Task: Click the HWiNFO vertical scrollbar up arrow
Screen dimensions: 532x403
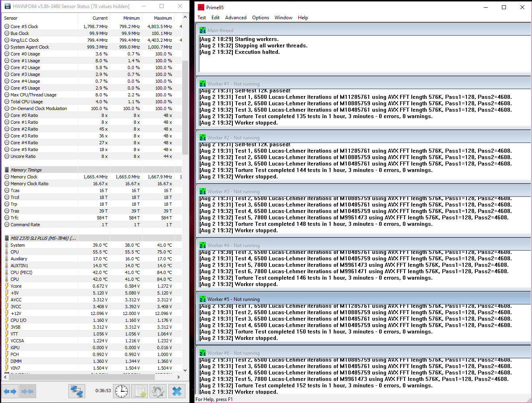Action: 185,17
